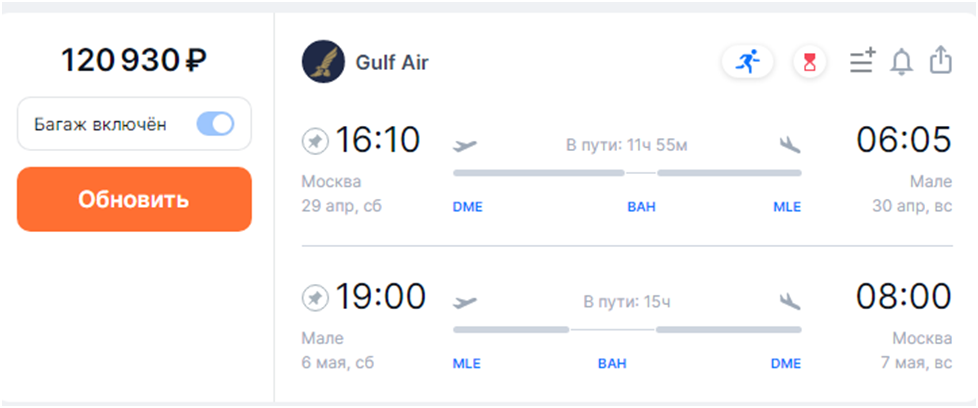Click the Gulf Air airline name
Viewport: 978px width, 408px height.
pyautogui.click(x=392, y=63)
